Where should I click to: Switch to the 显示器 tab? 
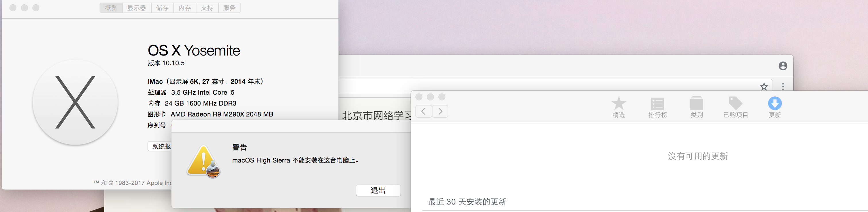(x=137, y=8)
